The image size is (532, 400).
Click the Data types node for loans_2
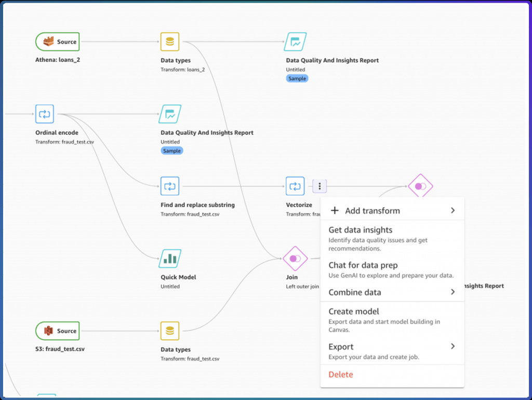pos(170,42)
